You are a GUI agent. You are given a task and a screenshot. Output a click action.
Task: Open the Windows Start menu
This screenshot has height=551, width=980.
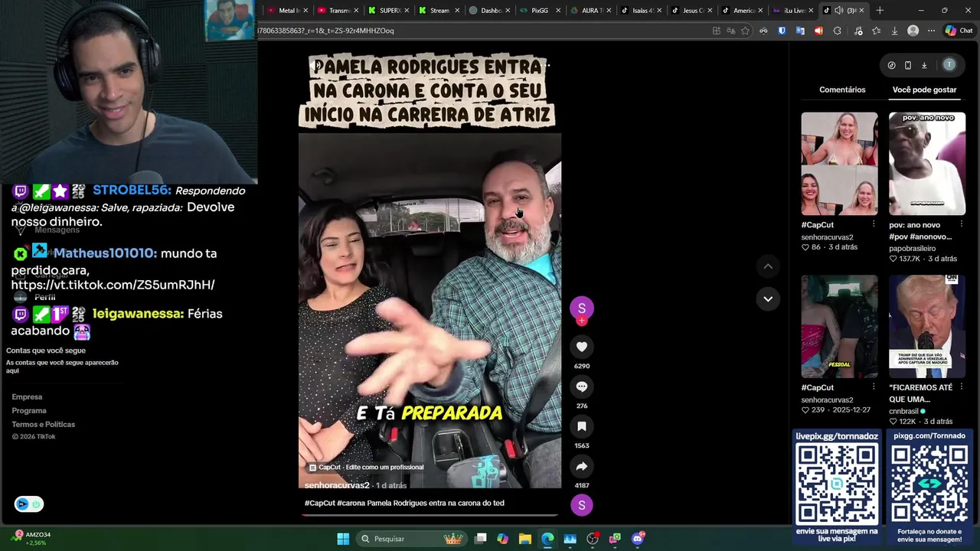coord(343,539)
